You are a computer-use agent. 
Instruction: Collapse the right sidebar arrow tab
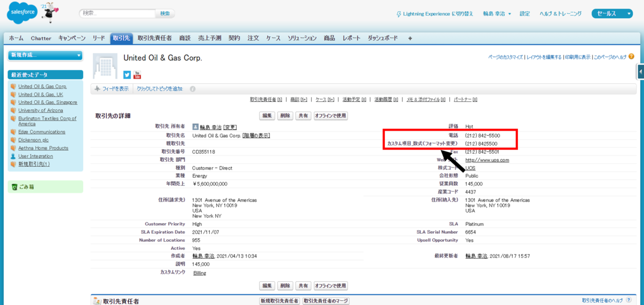tap(641, 72)
